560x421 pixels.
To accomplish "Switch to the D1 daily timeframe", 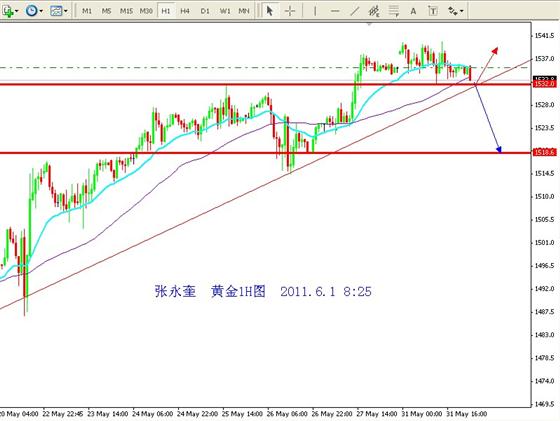I will 205,11.
